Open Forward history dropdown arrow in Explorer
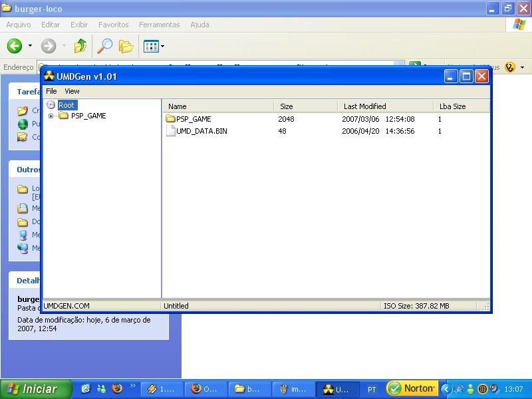This screenshot has height=399, width=532. tap(64, 45)
